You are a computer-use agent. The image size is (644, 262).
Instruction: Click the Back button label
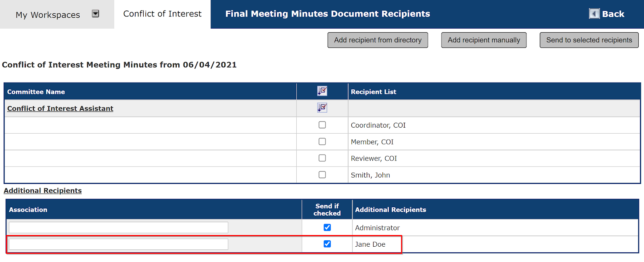coord(613,14)
